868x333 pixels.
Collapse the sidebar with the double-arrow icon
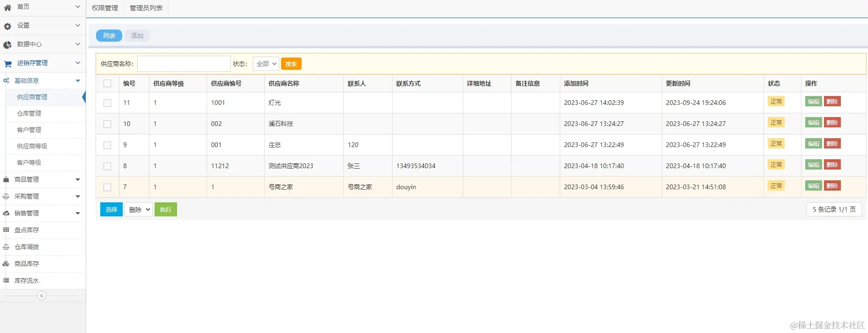coord(42,296)
